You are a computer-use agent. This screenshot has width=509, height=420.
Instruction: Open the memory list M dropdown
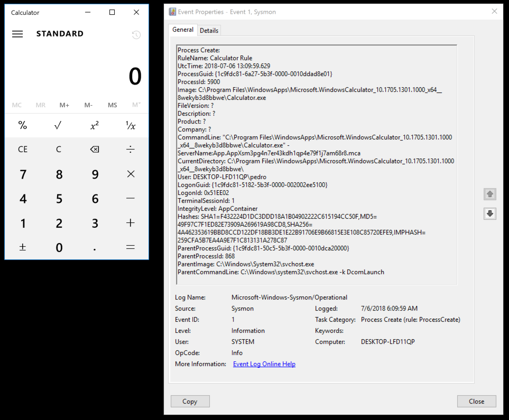coord(136,105)
